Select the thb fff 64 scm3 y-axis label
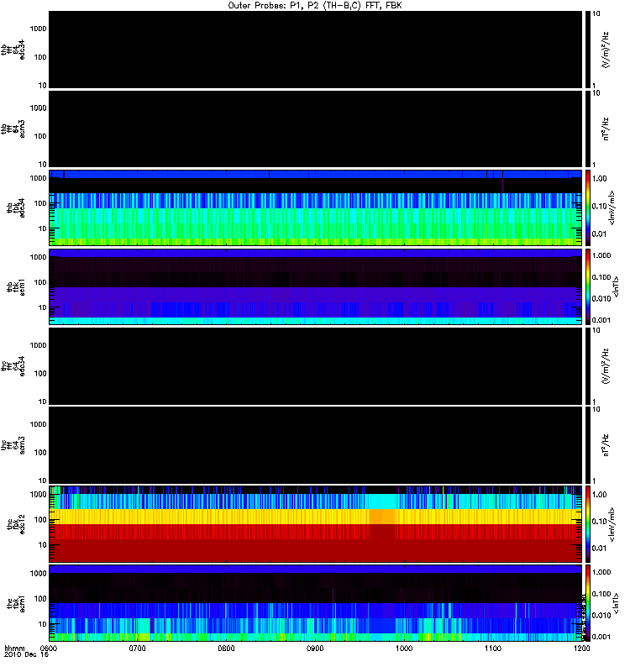 13,129
